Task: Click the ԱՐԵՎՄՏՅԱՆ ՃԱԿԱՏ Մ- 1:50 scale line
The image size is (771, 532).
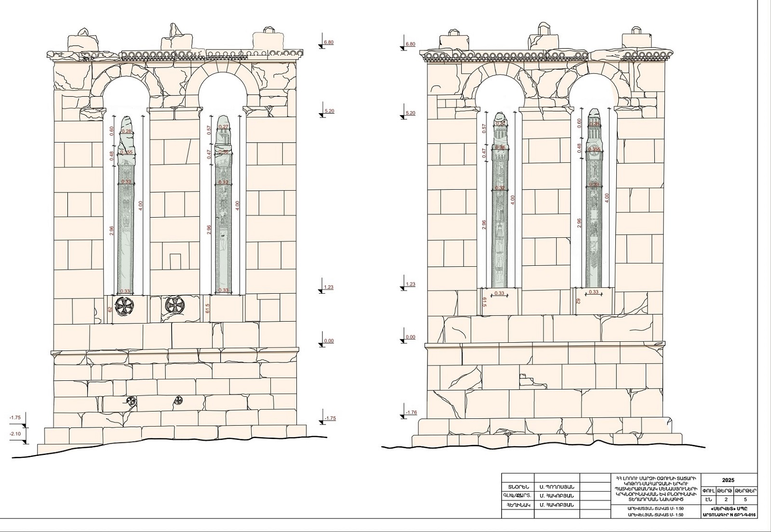Action: 655,508
